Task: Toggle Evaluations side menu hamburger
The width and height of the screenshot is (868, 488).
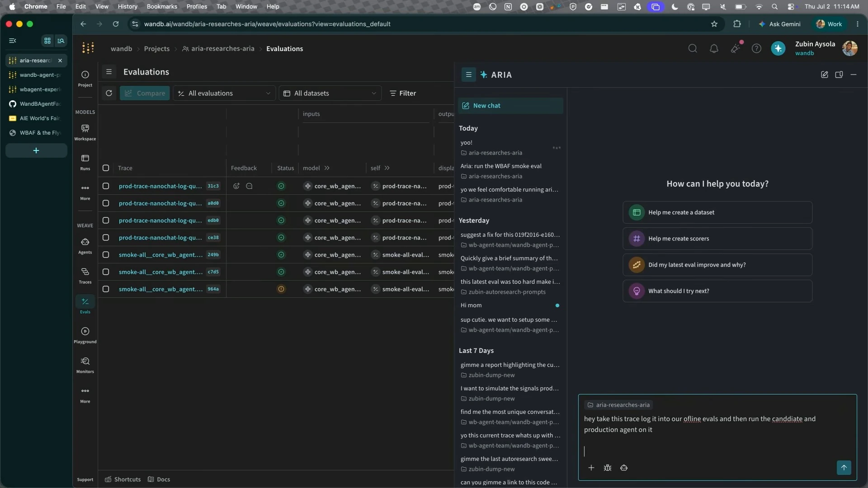Action: click(109, 72)
